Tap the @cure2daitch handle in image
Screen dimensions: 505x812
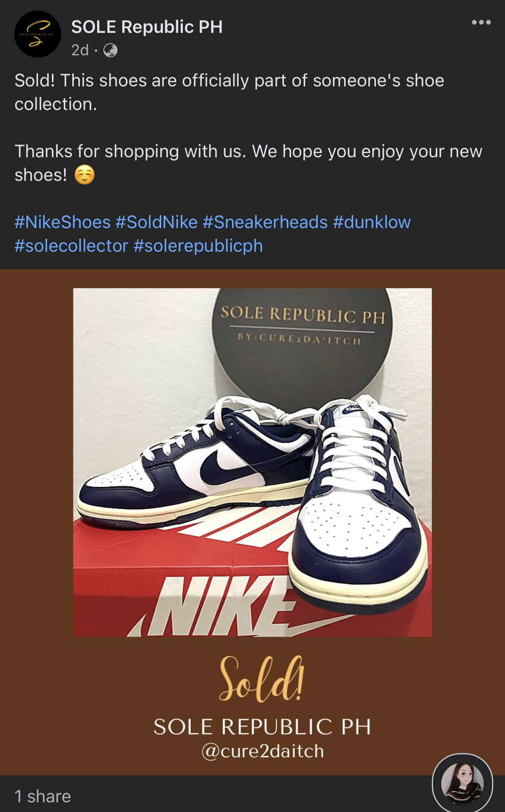(x=262, y=751)
